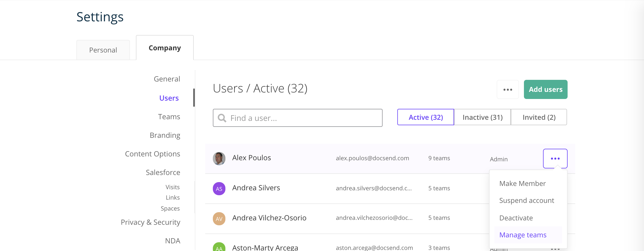Click the Settings page title
644x251 pixels.
click(100, 17)
